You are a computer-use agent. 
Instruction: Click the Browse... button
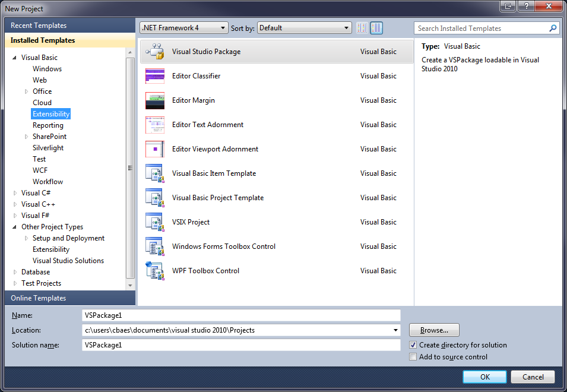tap(434, 330)
